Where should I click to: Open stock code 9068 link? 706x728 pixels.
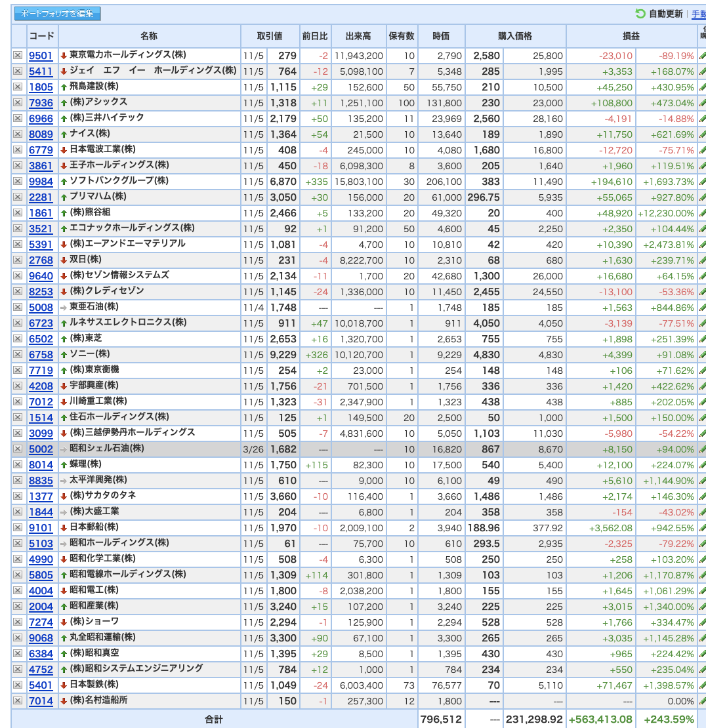pyautogui.click(x=41, y=638)
